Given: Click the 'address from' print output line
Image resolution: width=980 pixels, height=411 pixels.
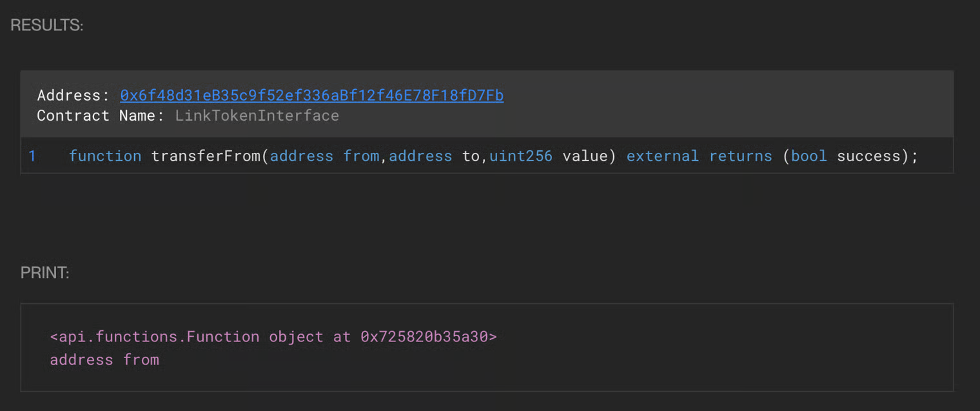Looking at the screenshot, I should (104, 359).
